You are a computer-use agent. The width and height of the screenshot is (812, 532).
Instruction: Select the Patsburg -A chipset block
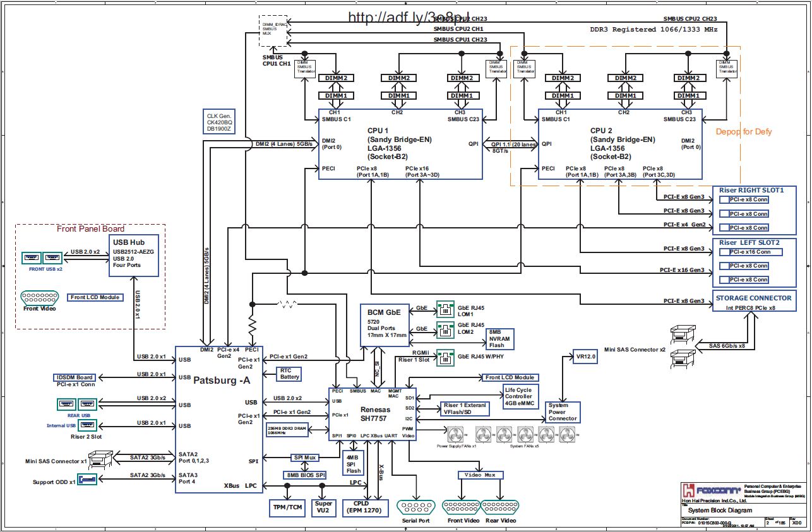[218, 418]
